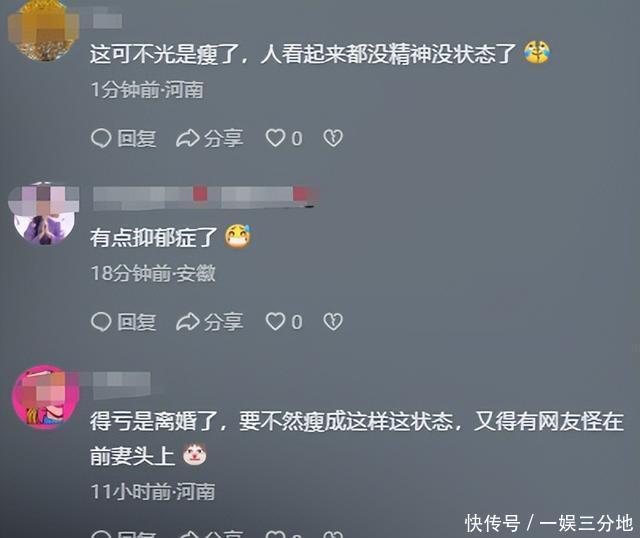Open the first commenter's golden avatar

click(x=43, y=31)
